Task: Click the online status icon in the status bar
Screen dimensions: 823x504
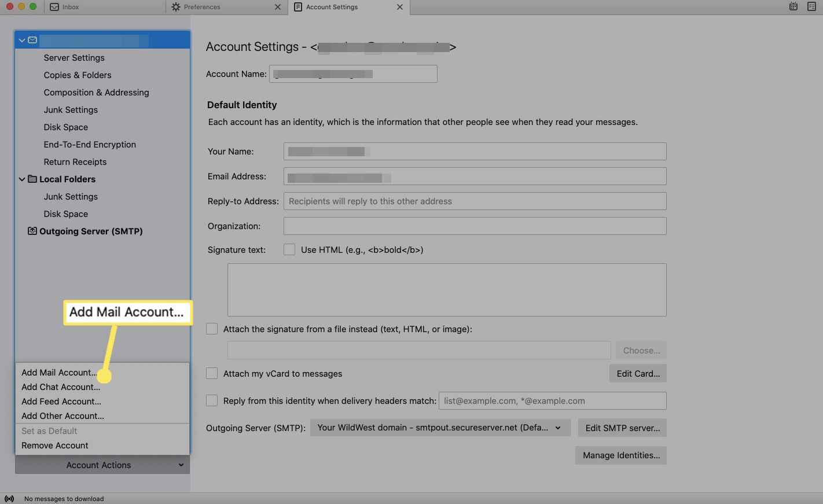Action: coord(9,498)
